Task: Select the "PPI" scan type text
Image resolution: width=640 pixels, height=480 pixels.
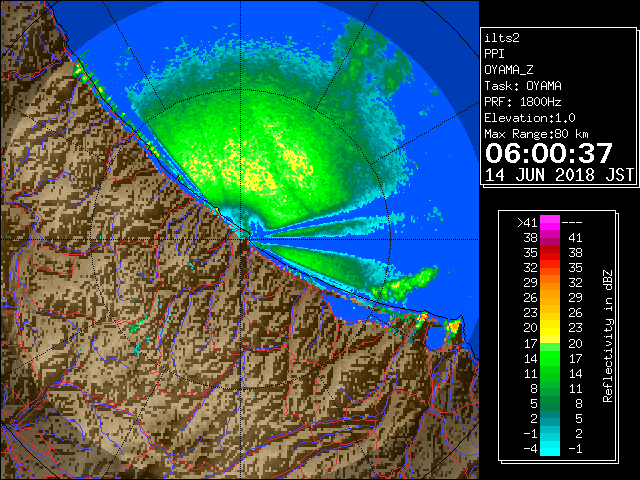Action: (x=494, y=54)
